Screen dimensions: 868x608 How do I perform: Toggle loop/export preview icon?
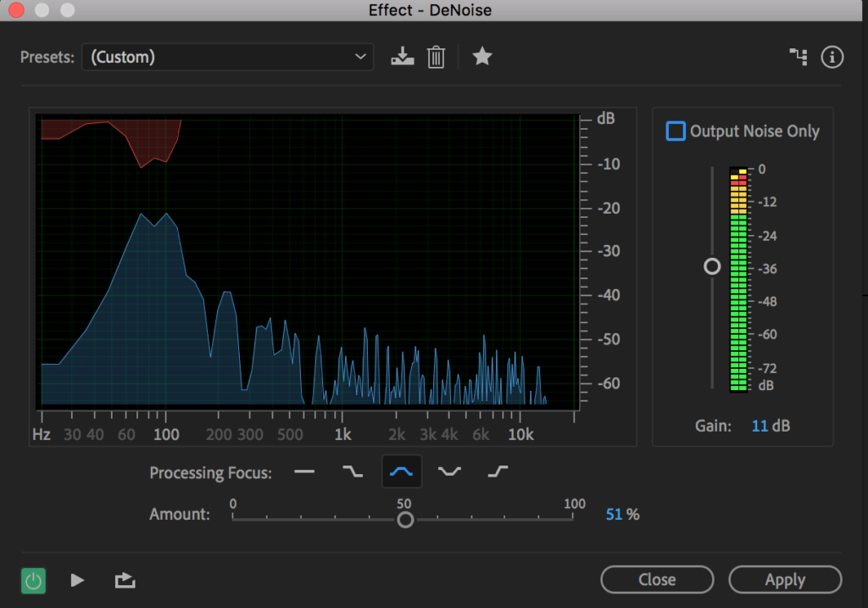[125, 580]
